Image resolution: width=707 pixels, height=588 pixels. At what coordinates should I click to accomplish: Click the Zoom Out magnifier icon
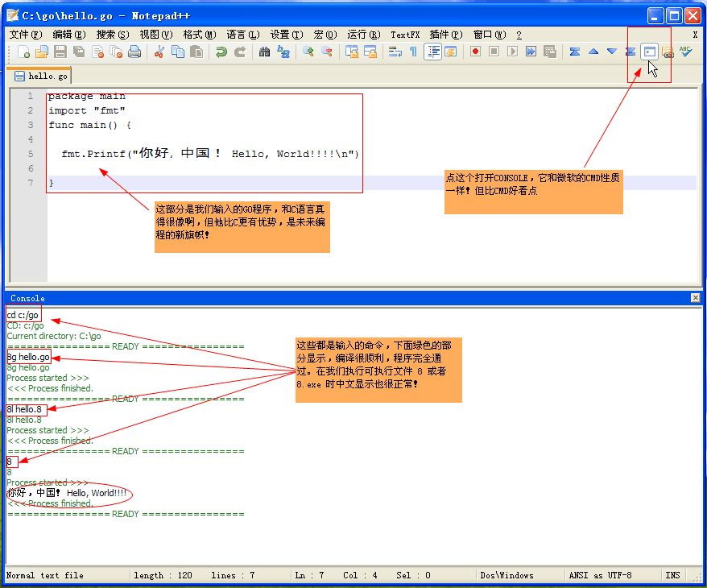[x=326, y=52]
